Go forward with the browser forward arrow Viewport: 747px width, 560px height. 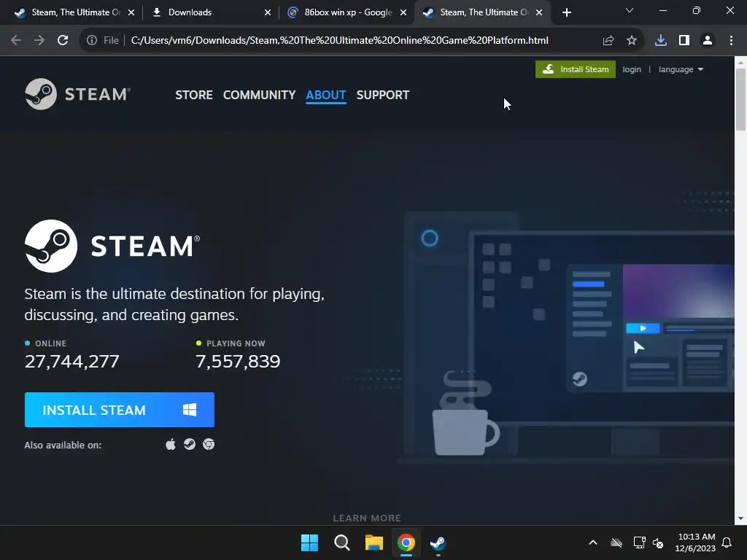(39, 41)
